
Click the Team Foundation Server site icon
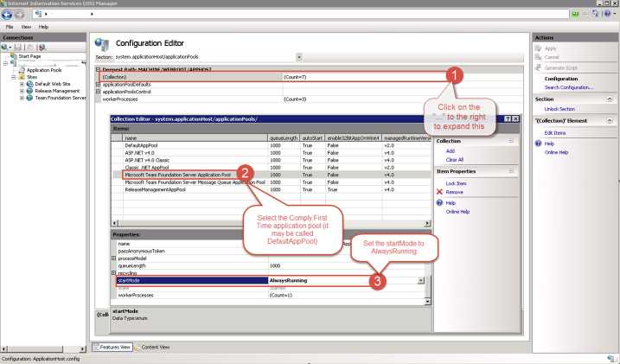coord(31,98)
